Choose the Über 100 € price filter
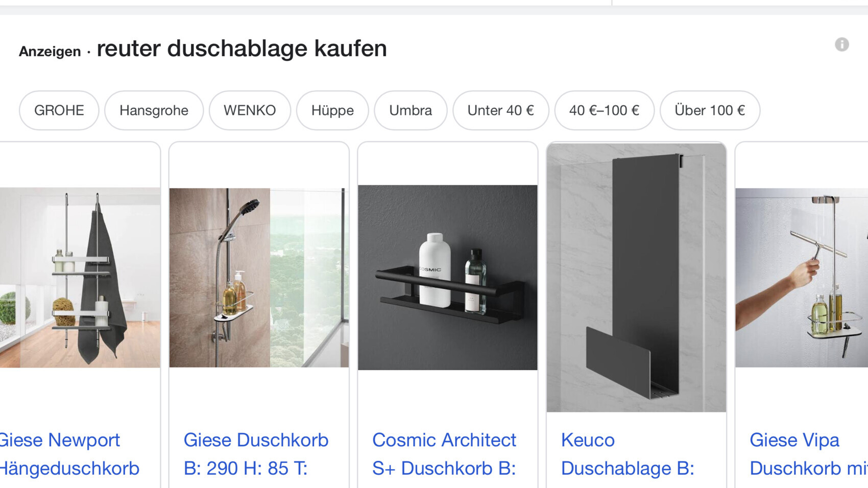The height and width of the screenshot is (488, 868). [x=710, y=110]
